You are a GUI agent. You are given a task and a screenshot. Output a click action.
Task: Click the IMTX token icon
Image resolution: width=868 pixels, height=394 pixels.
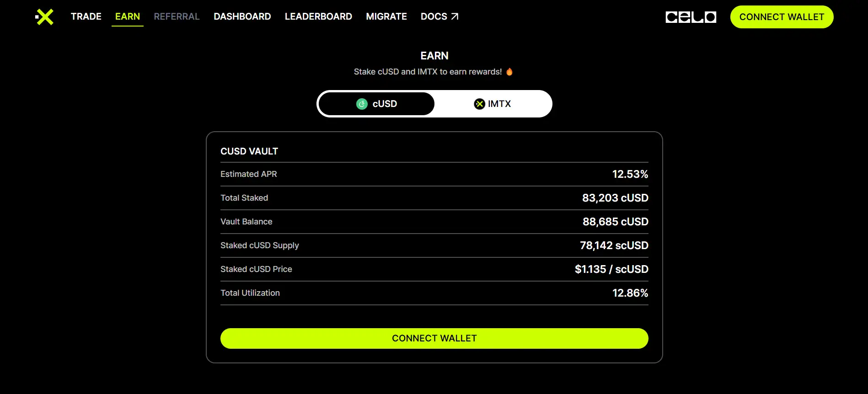(x=479, y=104)
